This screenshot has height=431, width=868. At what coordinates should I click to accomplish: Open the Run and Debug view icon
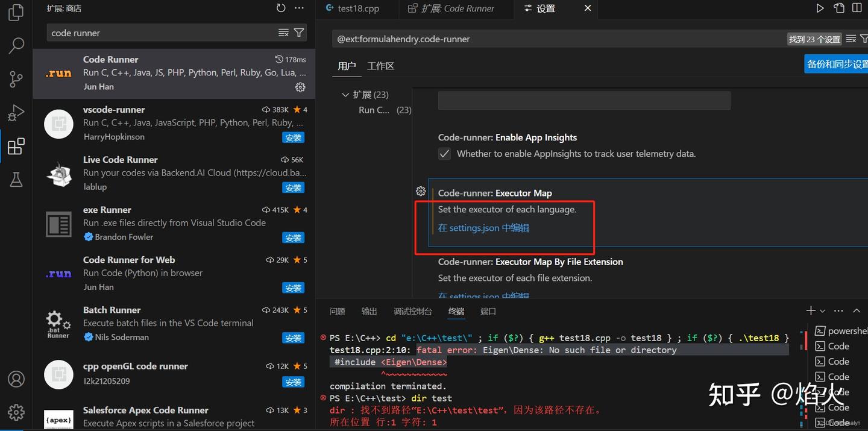click(16, 113)
